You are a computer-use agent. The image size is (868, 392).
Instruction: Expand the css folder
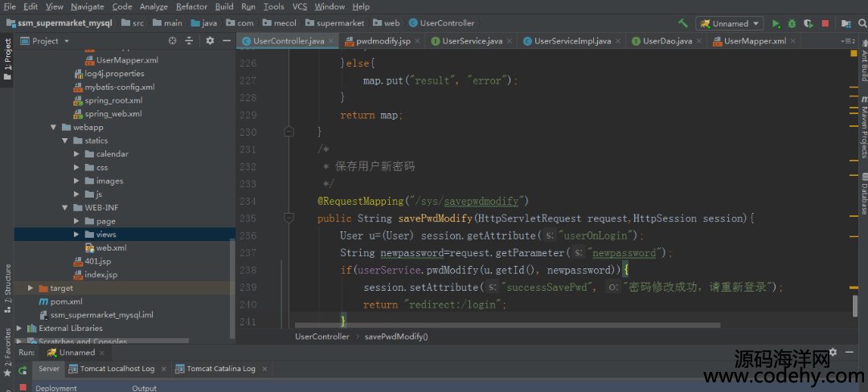76,168
